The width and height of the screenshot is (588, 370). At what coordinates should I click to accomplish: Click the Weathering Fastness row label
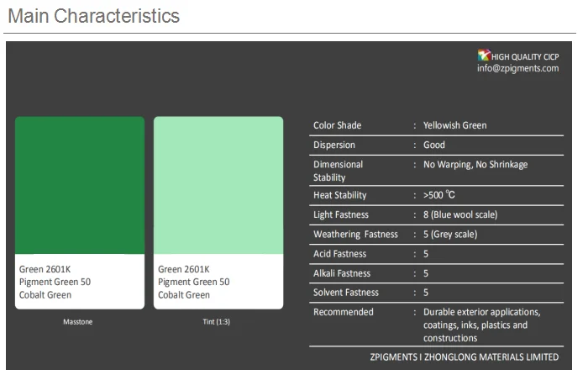coord(355,234)
